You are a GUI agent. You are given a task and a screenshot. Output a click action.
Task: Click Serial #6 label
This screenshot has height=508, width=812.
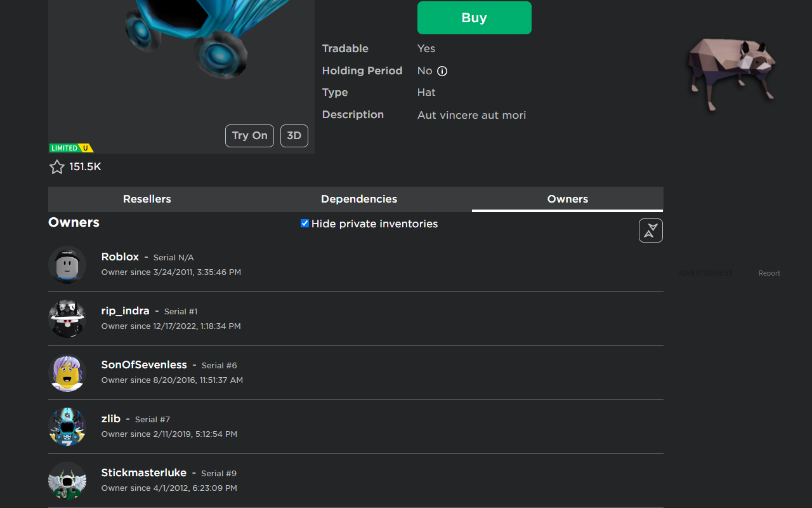pos(219,366)
